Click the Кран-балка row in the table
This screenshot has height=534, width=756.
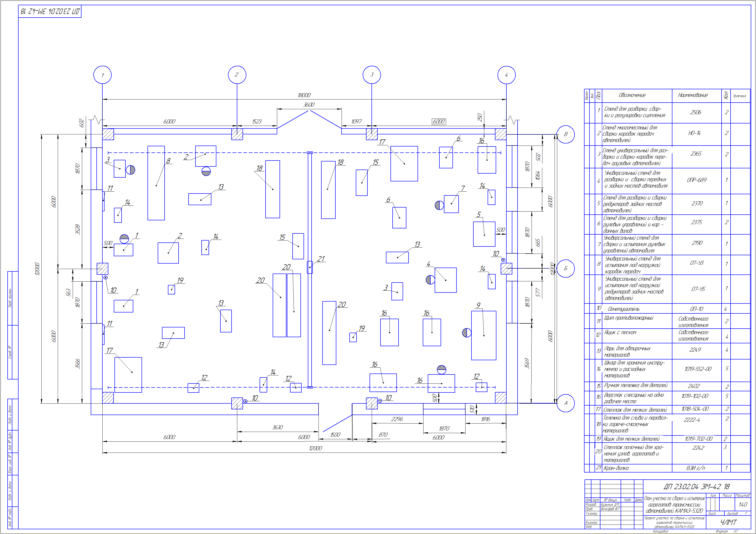pyautogui.click(x=616, y=468)
